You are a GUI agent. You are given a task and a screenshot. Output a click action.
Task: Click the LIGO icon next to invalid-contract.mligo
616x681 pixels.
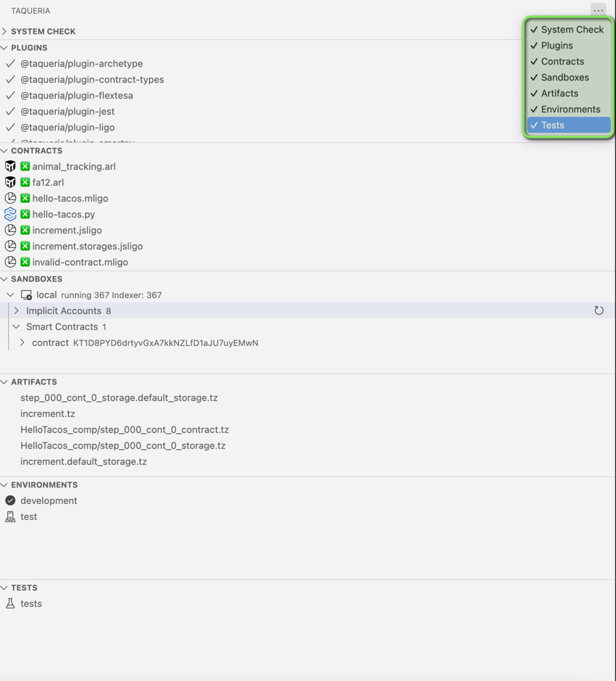pos(10,262)
